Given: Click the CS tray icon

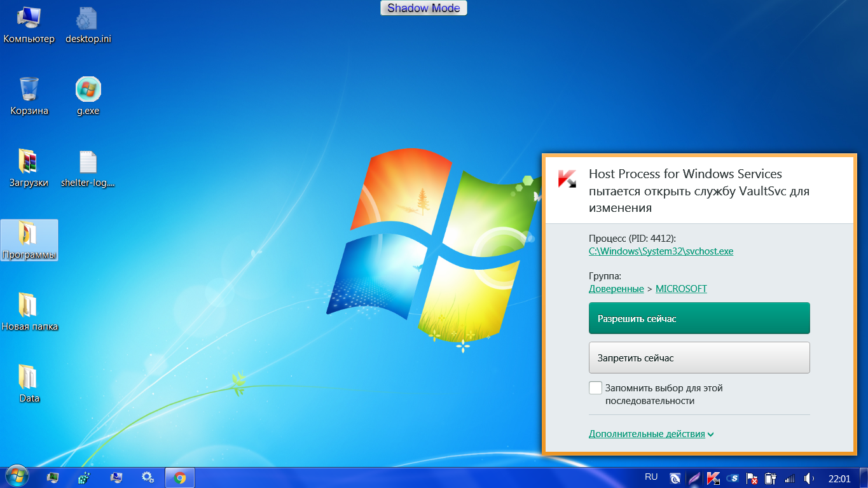Looking at the screenshot, I should click(x=733, y=478).
